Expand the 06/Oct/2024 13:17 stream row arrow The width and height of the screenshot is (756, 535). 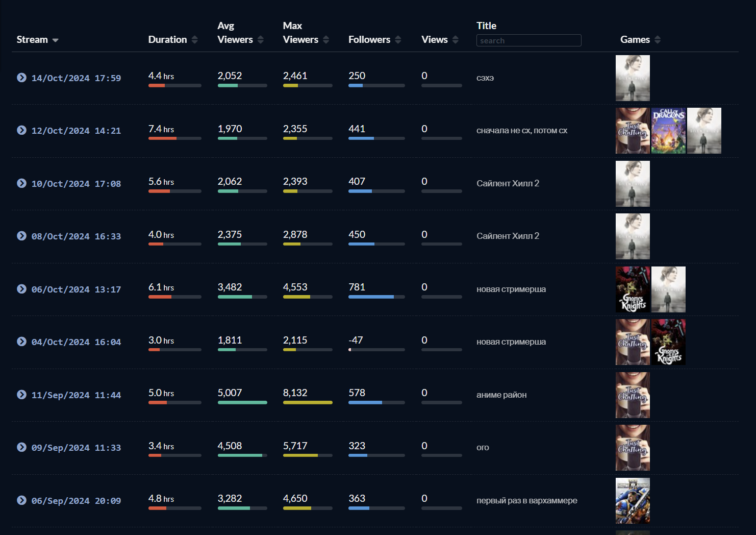pos(21,289)
